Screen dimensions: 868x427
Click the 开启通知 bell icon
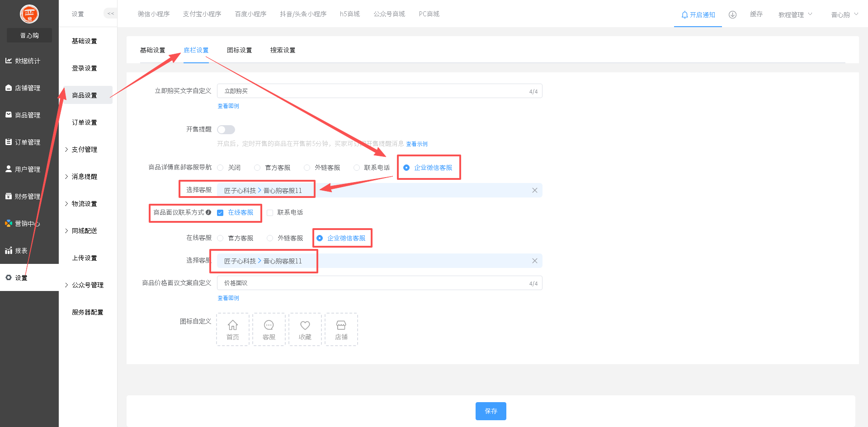pyautogui.click(x=684, y=15)
